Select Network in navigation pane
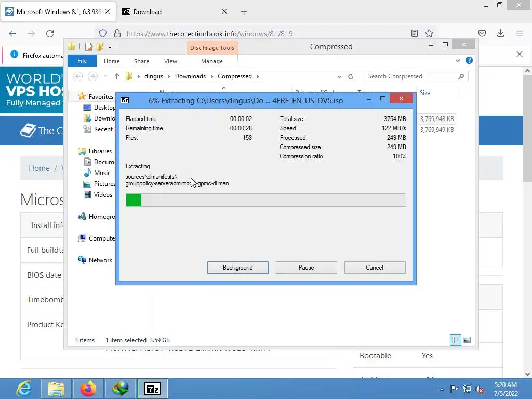The image size is (532, 399). [100, 260]
